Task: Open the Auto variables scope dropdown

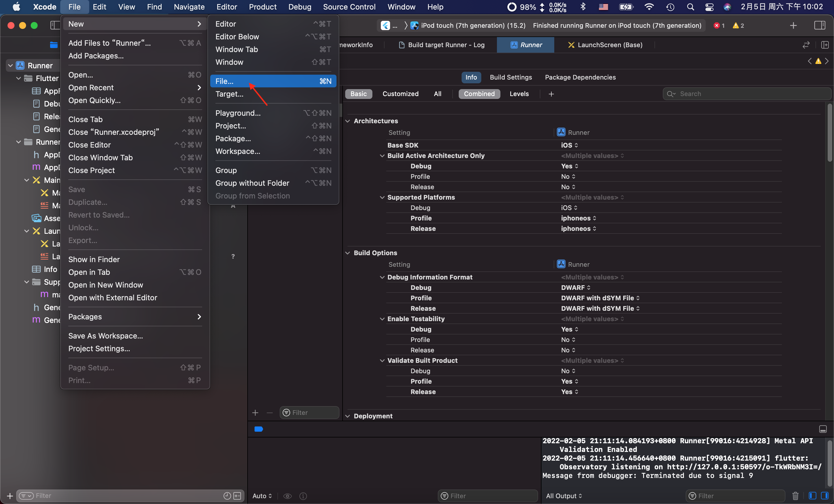Action: point(262,496)
